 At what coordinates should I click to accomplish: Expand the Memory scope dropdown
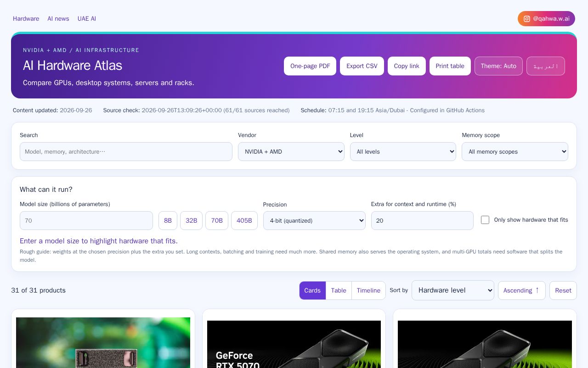515,151
